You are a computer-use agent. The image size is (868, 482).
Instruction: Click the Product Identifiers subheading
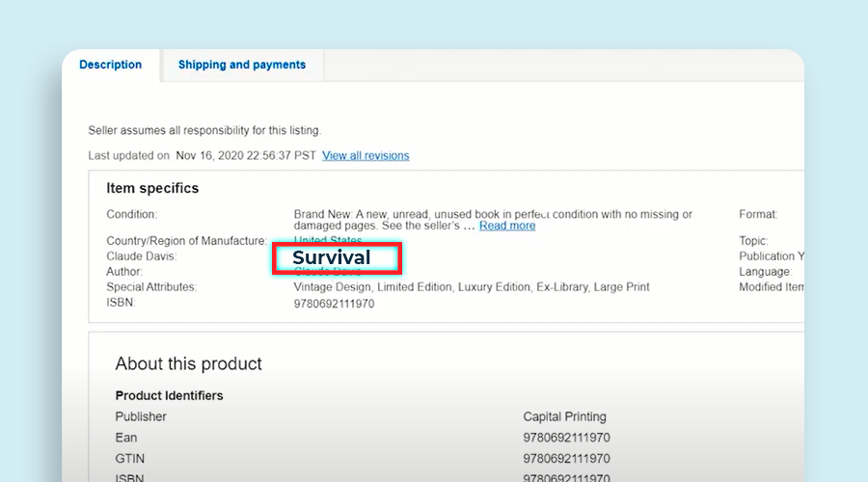pyautogui.click(x=169, y=395)
